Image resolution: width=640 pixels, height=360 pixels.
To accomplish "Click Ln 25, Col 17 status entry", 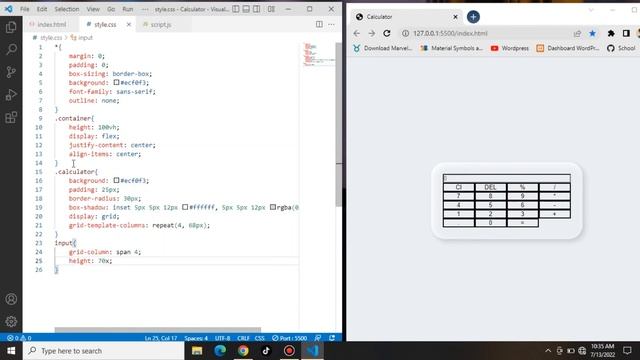I will click(x=161, y=338).
